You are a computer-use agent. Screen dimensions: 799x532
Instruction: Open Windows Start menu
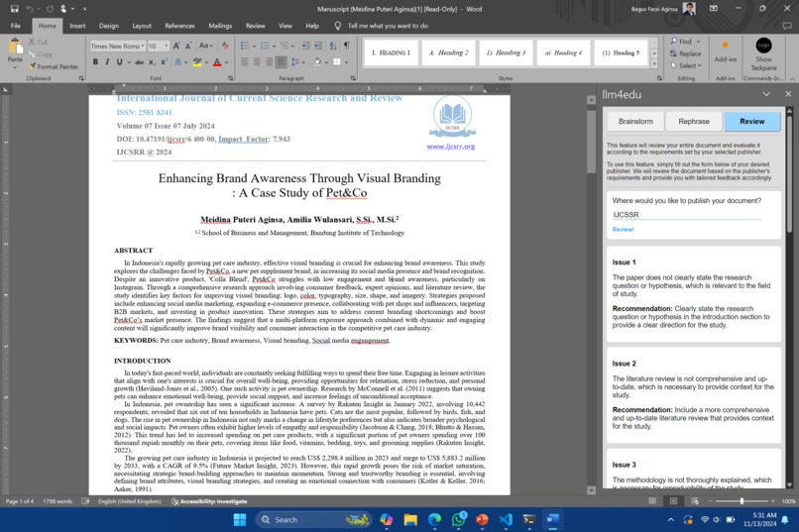coord(240,520)
